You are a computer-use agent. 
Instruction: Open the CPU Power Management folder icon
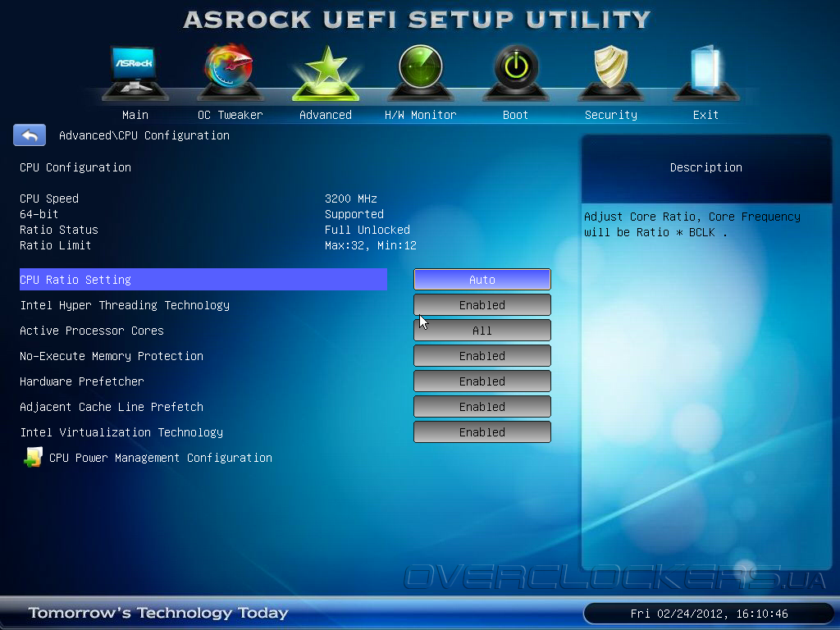(x=33, y=458)
